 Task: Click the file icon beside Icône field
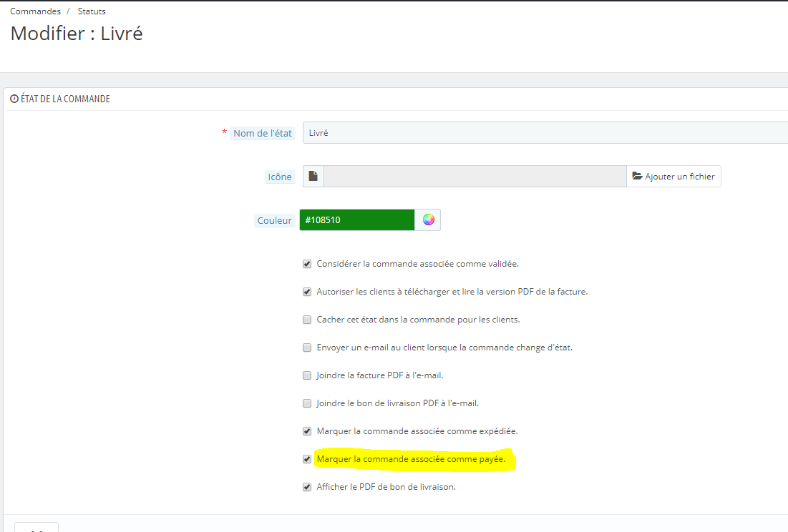(313, 176)
